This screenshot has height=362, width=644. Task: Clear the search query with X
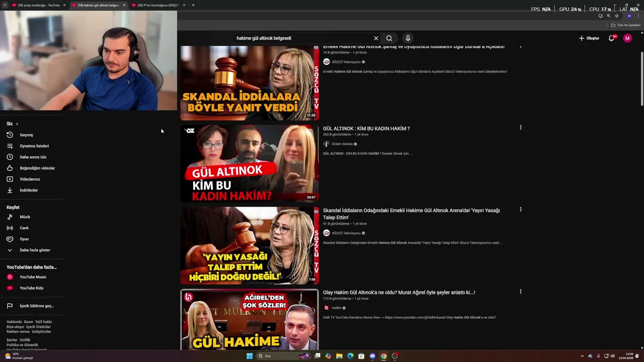tap(376, 38)
